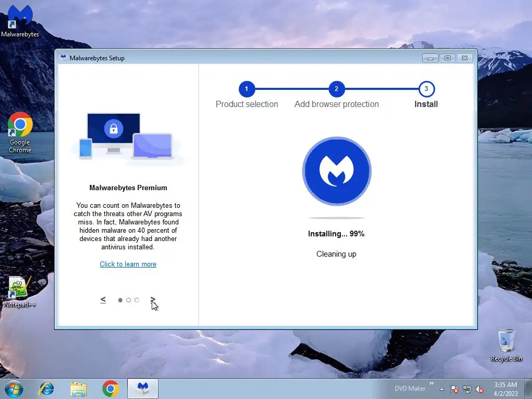Click the 'Add browser protection' step label
Screen dimensions: 532x399
(337, 104)
